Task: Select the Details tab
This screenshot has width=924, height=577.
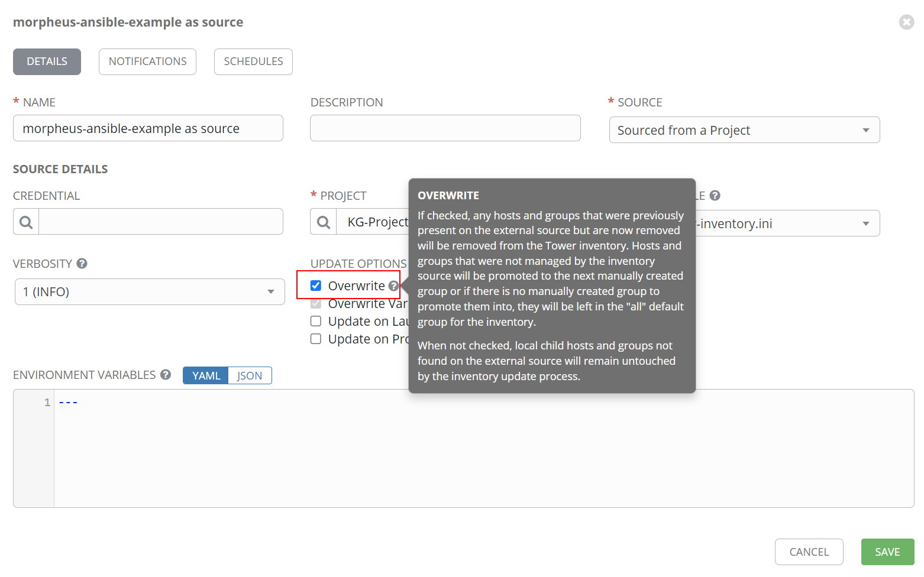Action: (47, 61)
